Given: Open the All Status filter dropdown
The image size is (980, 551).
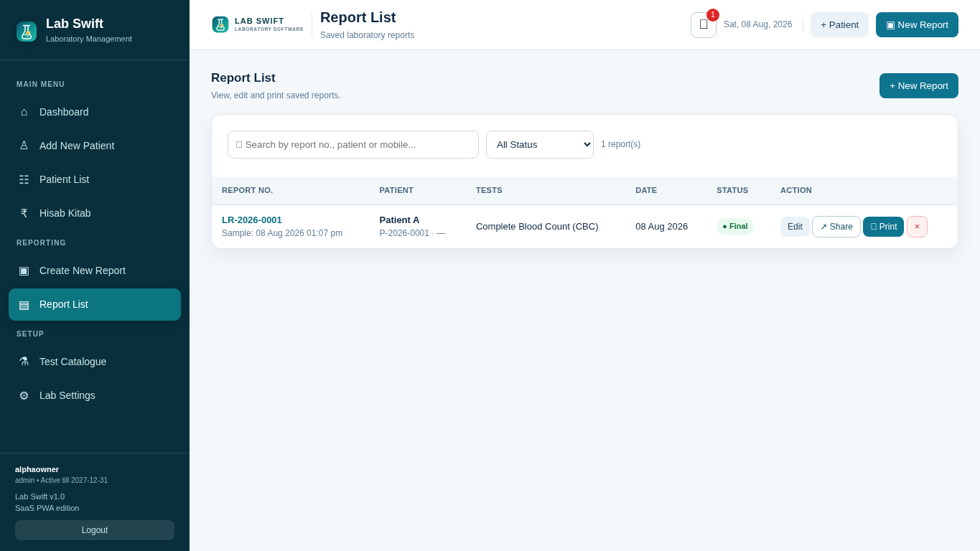Looking at the screenshot, I should click(x=540, y=144).
